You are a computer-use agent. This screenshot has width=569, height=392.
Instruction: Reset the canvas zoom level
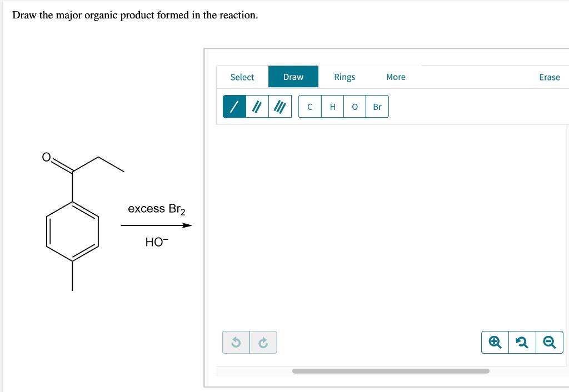[x=522, y=343]
